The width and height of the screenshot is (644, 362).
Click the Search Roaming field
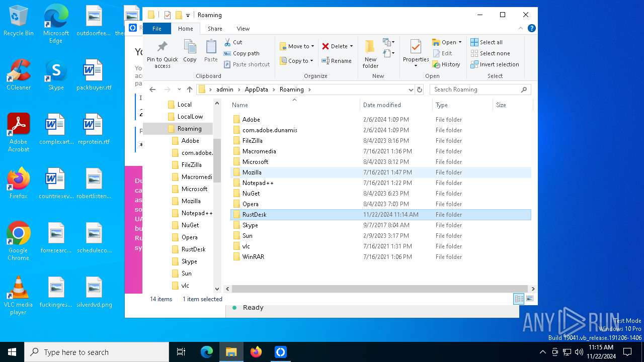[x=480, y=89]
